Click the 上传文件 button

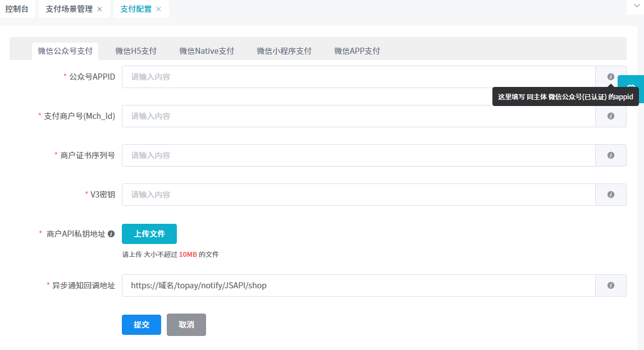pos(149,234)
